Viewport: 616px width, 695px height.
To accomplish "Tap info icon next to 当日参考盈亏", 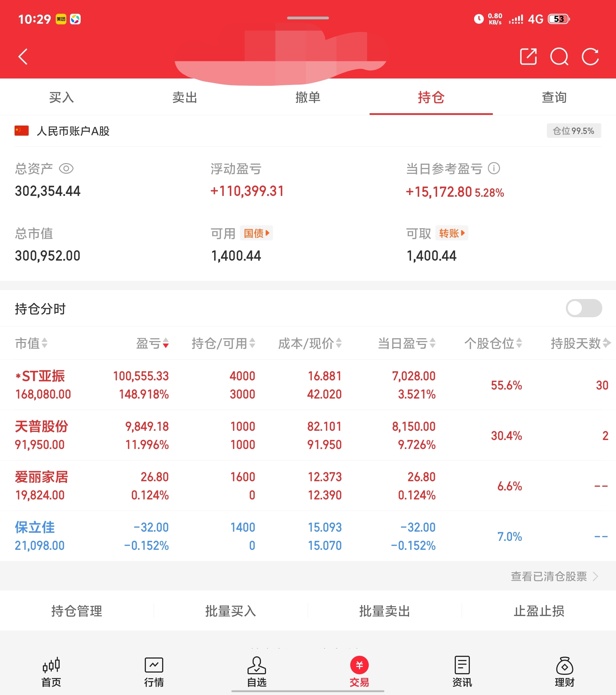I will click(494, 168).
